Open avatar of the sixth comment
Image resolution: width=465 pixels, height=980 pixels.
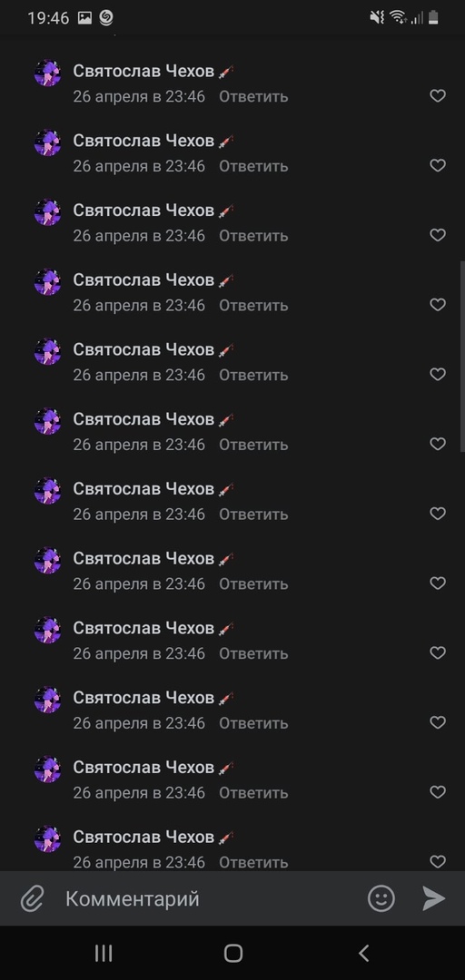point(47,421)
